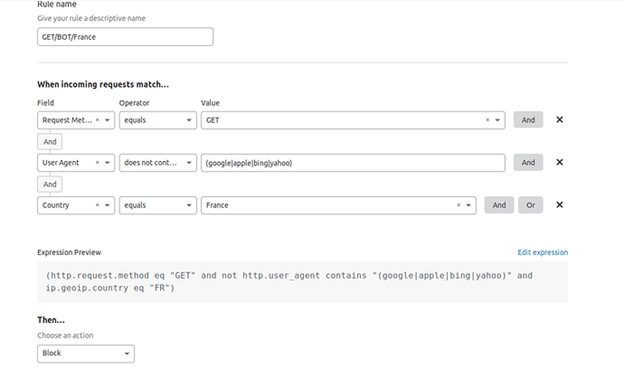This screenshot has width=624, height=379.
Task: Open the Edit expression link
Action: click(x=542, y=252)
